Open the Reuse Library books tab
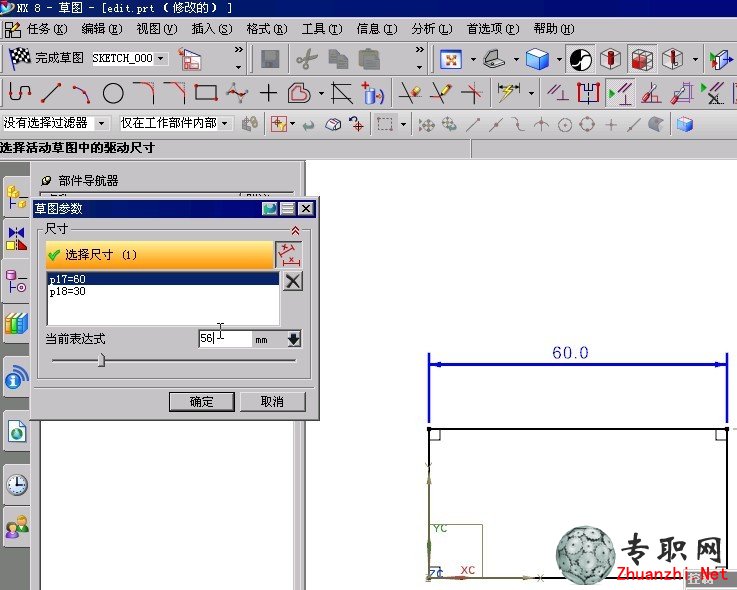This screenshot has width=737, height=590. tap(16, 323)
